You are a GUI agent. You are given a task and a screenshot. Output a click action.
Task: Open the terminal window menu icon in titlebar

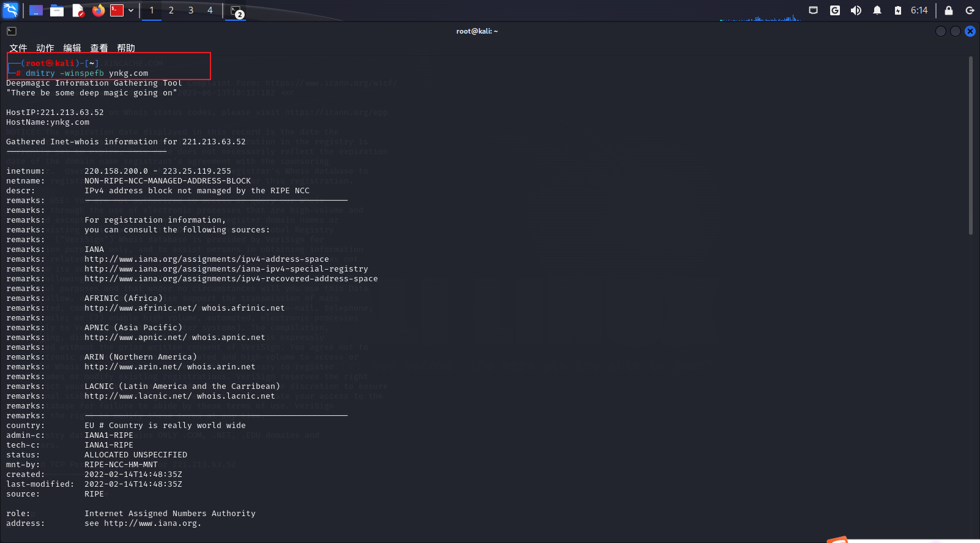(12, 31)
